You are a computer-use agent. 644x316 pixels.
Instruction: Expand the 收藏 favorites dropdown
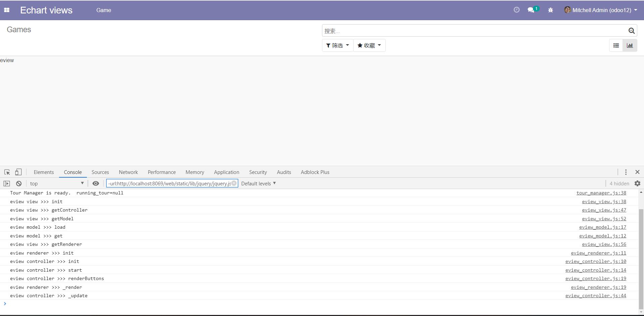(x=369, y=45)
